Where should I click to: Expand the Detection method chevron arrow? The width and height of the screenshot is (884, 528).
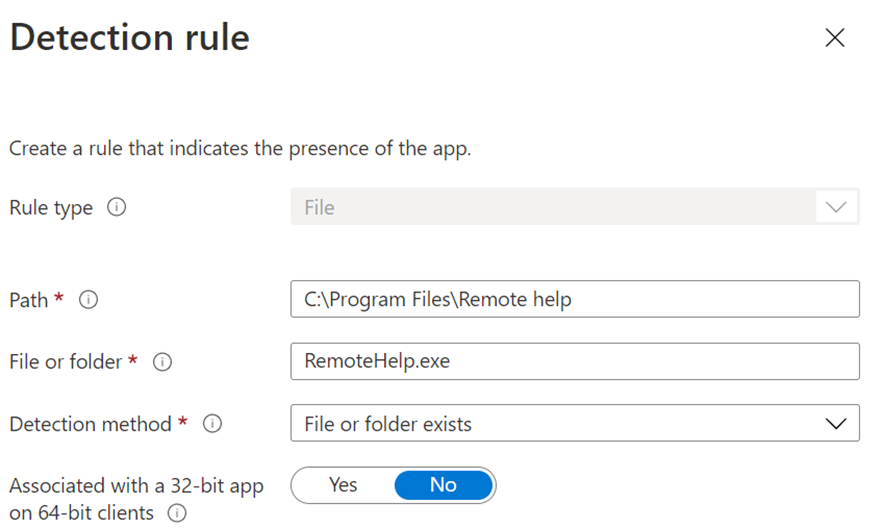(835, 424)
